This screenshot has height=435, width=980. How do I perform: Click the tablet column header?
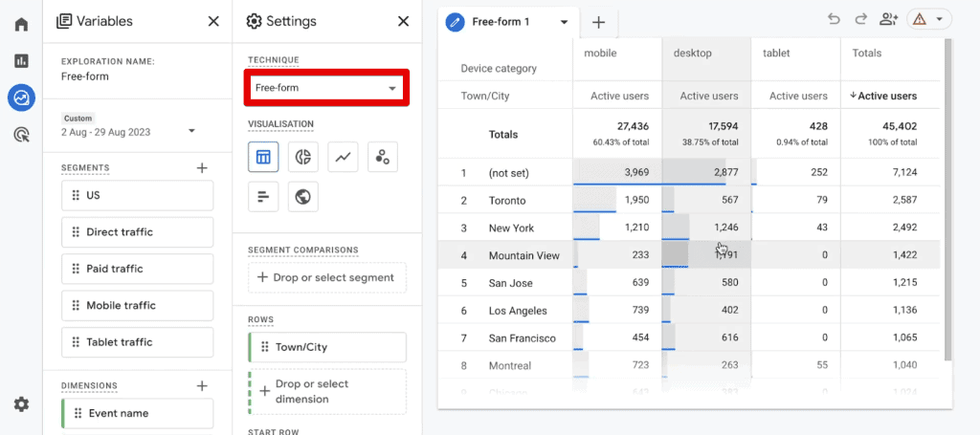coord(776,54)
